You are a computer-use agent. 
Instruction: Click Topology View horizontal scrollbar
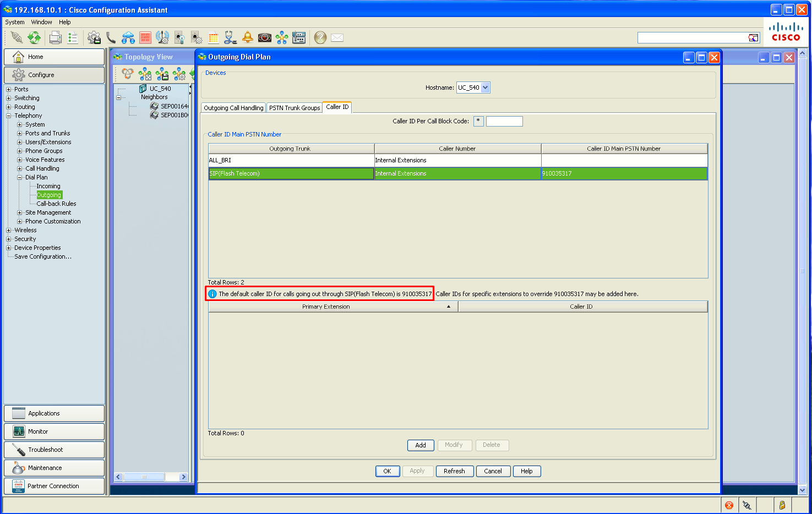point(151,477)
